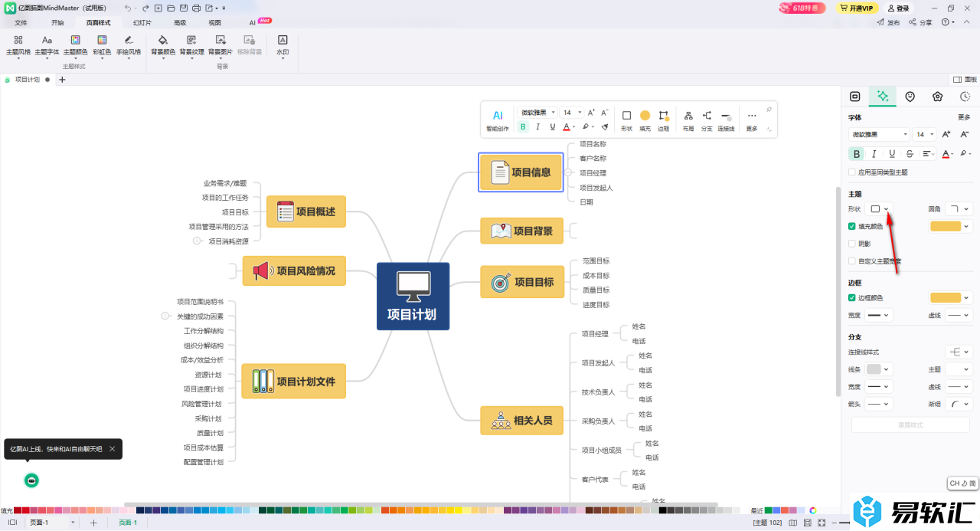Enable the 自定义主题宽度 checkbox
Image resolution: width=980 pixels, height=531 pixels.
click(852, 261)
